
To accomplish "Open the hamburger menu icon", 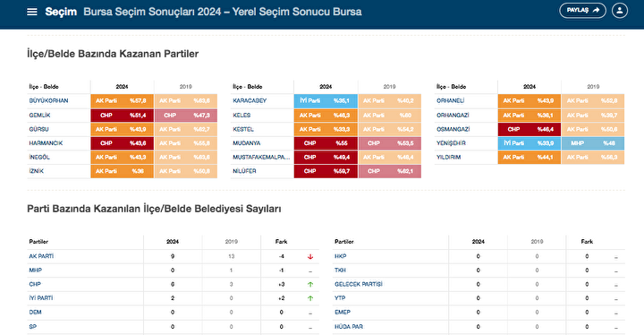I will coord(32,12).
